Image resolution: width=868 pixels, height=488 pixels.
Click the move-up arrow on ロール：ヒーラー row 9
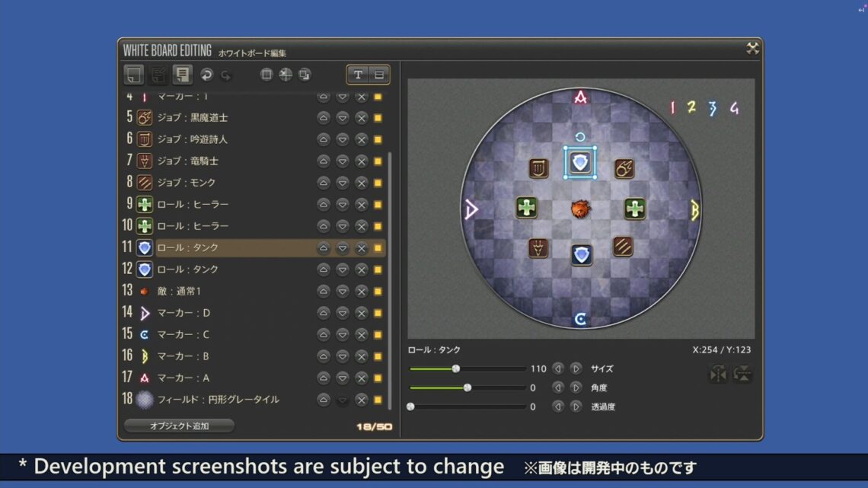[x=323, y=204]
